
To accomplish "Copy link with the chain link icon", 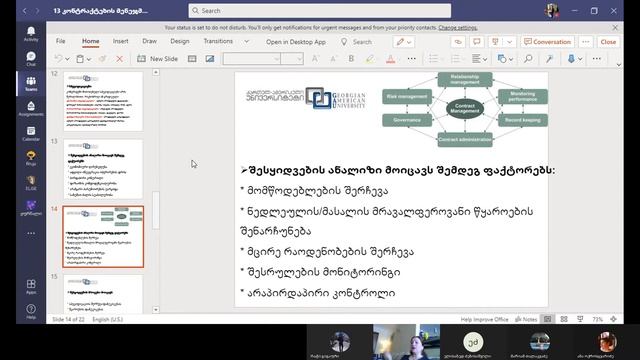I will 458,42.
